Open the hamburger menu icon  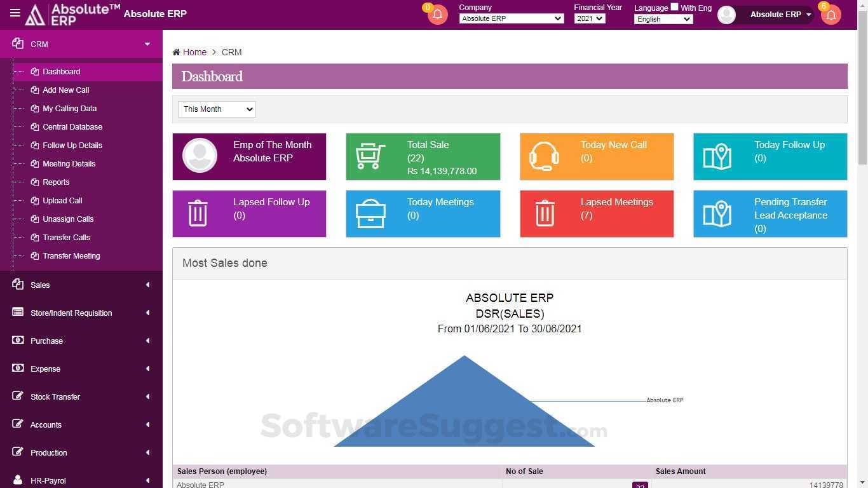15,13
